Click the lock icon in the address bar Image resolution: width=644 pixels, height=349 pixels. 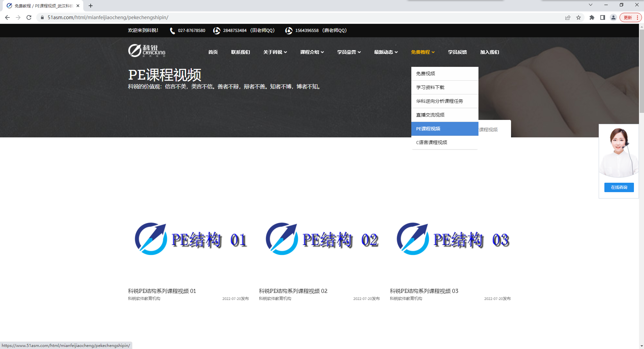click(42, 17)
